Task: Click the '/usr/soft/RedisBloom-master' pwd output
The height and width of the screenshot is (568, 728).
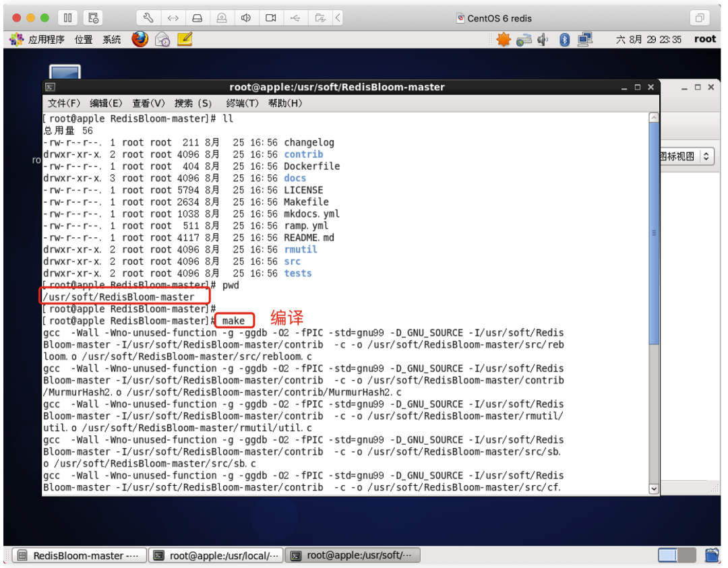Action: pyautogui.click(x=119, y=297)
